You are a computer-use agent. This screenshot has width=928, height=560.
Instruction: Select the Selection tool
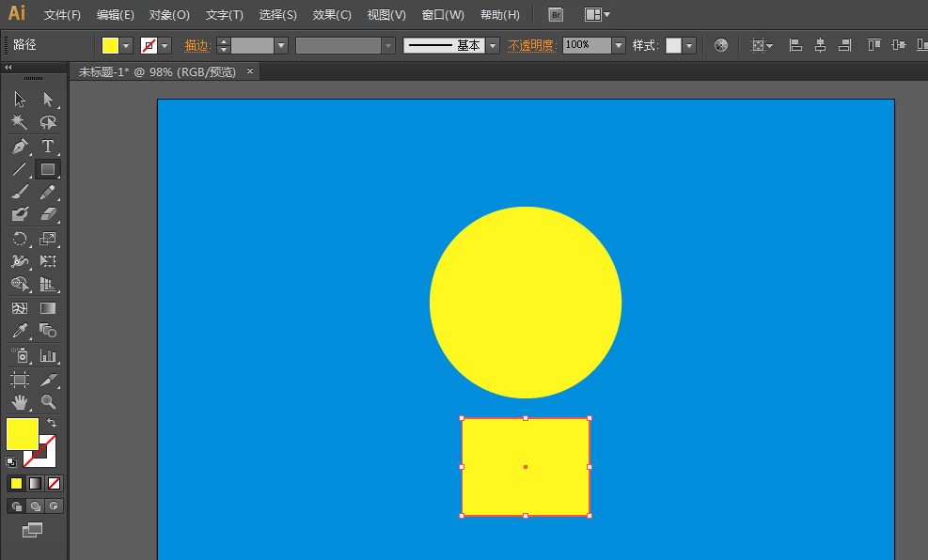point(19,99)
